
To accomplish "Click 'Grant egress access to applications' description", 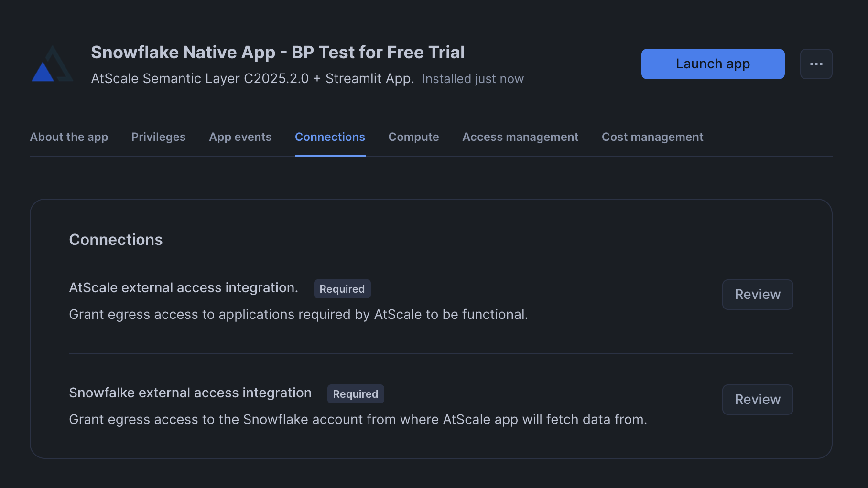I will point(299,315).
